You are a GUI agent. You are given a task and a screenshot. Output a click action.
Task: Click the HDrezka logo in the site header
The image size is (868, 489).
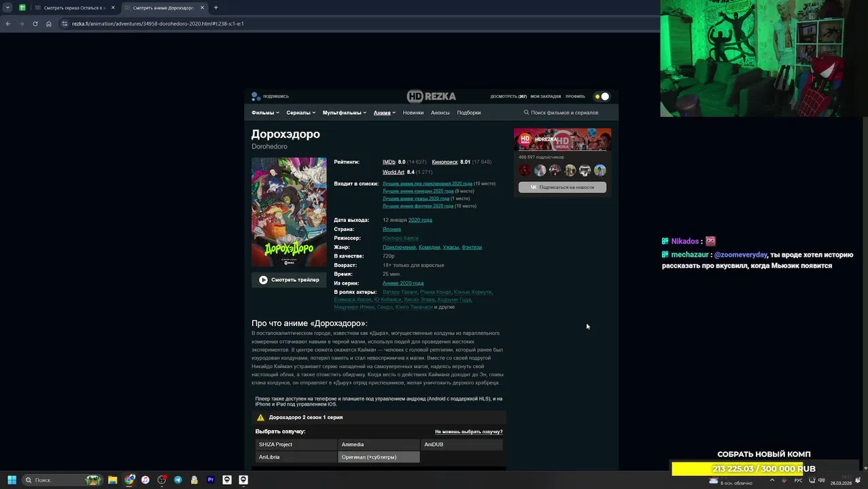click(x=432, y=96)
